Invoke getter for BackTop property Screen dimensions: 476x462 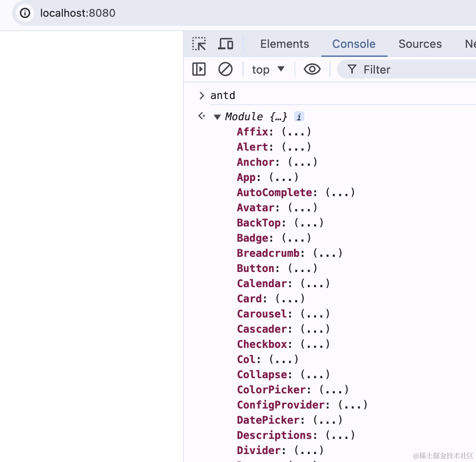pos(309,223)
